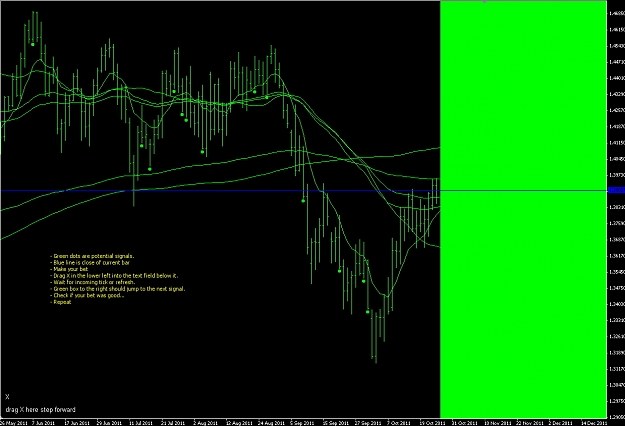This screenshot has height=426, width=625.
Task: Click the '24 Aug 2011' date label
Action: pos(271,423)
